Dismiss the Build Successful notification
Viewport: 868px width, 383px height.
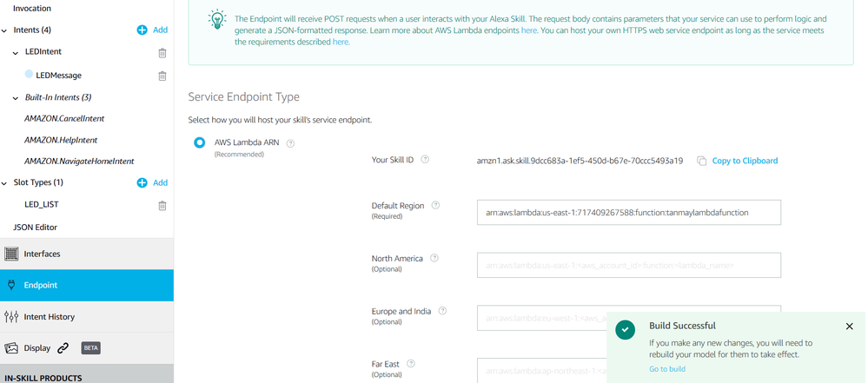[x=849, y=327]
